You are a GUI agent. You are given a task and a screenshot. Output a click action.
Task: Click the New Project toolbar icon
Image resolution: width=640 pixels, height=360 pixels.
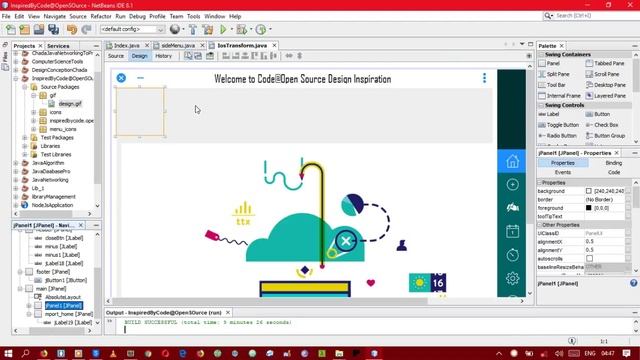(x=24, y=29)
